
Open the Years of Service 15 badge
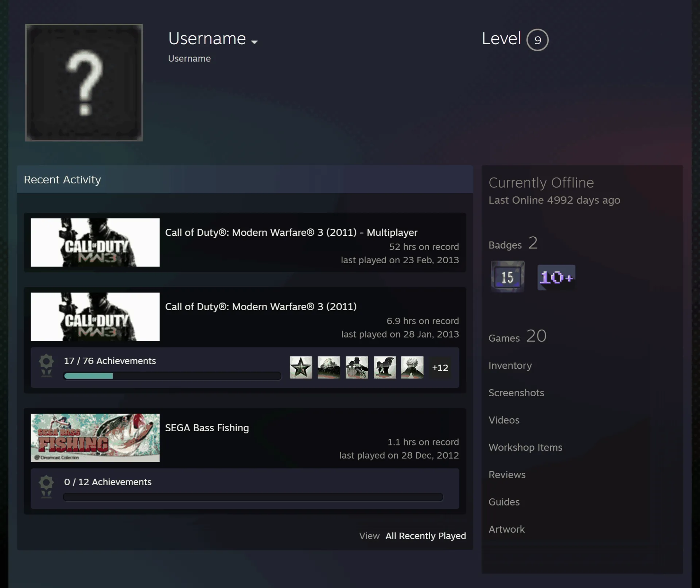(x=507, y=277)
